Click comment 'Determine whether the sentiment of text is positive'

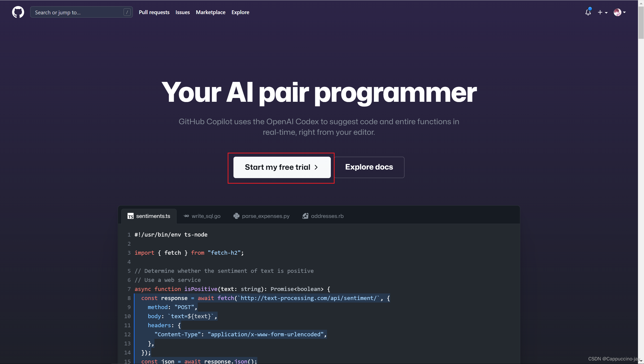coord(224,271)
